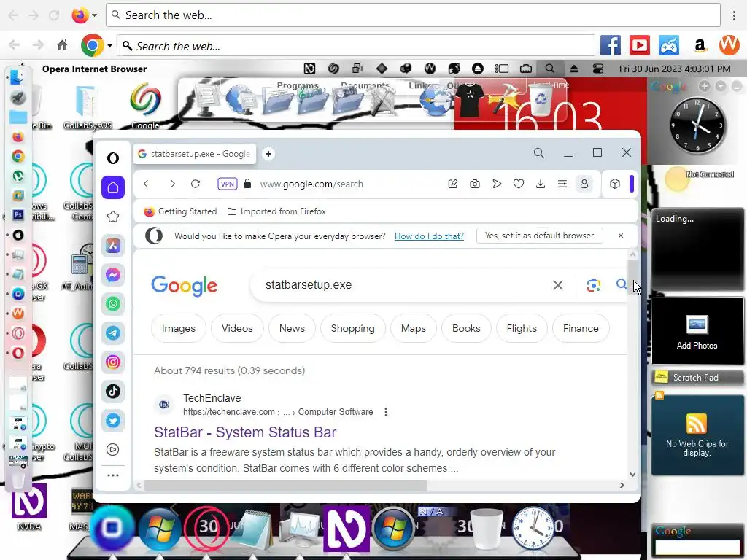This screenshot has height=560, width=747.
Task: Toggle Opera VPN badge
Action: [x=228, y=184]
